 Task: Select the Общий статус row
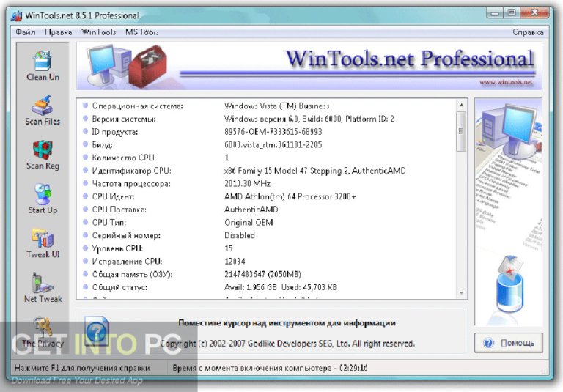tap(266, 287)
